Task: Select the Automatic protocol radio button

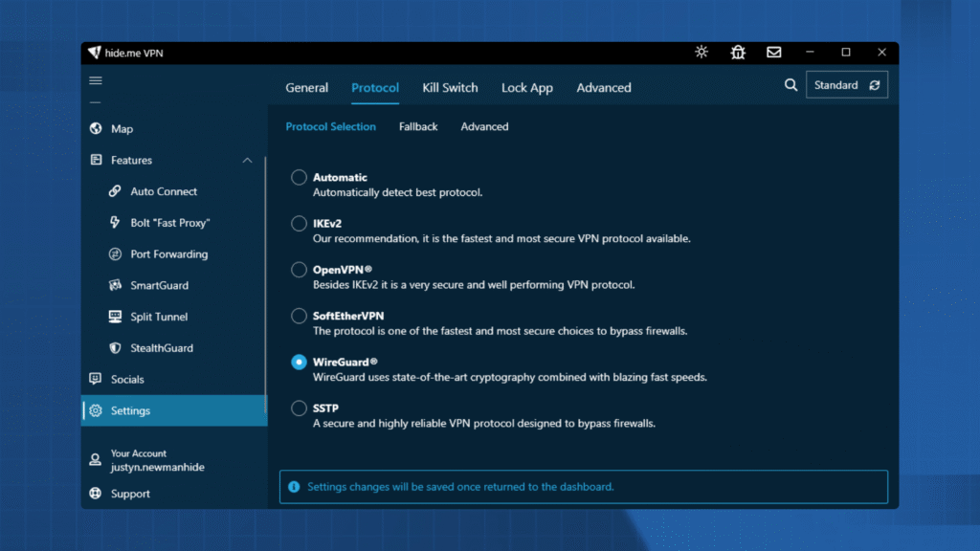Action: click(300, 178)
